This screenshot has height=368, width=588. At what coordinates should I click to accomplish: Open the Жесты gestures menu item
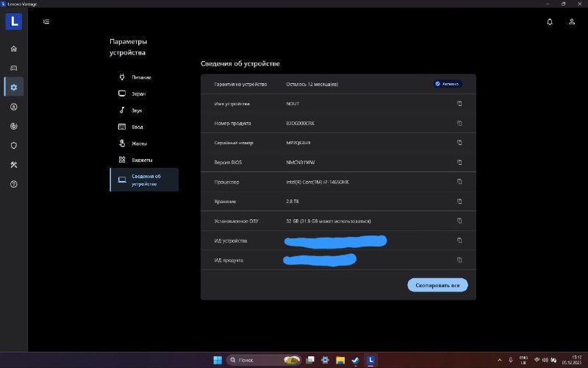pos(144,144)
